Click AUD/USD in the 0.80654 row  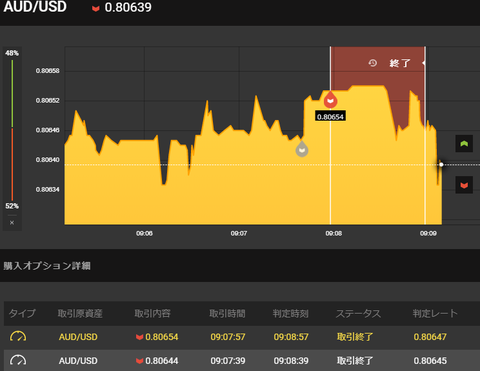point(78,337)
